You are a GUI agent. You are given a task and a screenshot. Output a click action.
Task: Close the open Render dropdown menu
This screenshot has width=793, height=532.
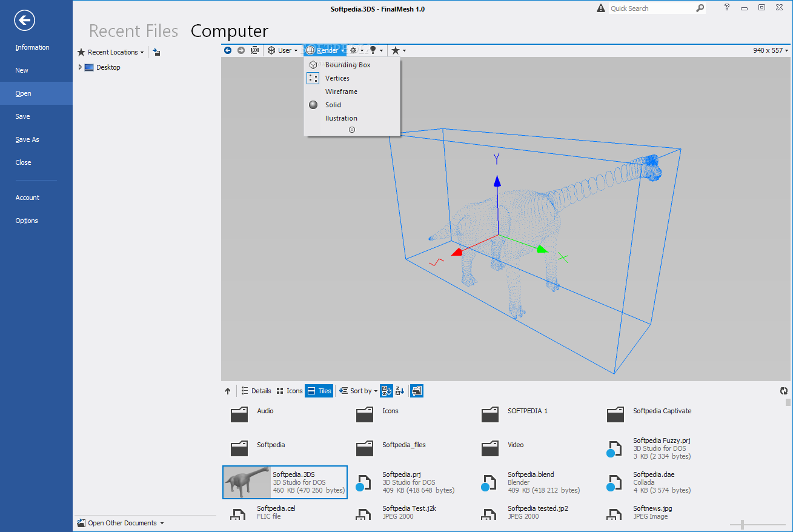click(x=325, y=50)
